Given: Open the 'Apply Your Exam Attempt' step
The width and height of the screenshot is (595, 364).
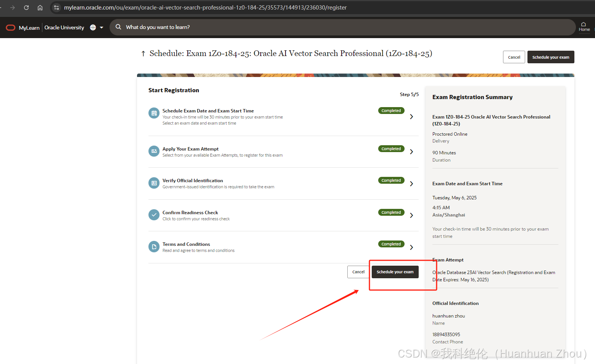Looking at the screenshot, I should pyautogui.click(x=190, y=149).
